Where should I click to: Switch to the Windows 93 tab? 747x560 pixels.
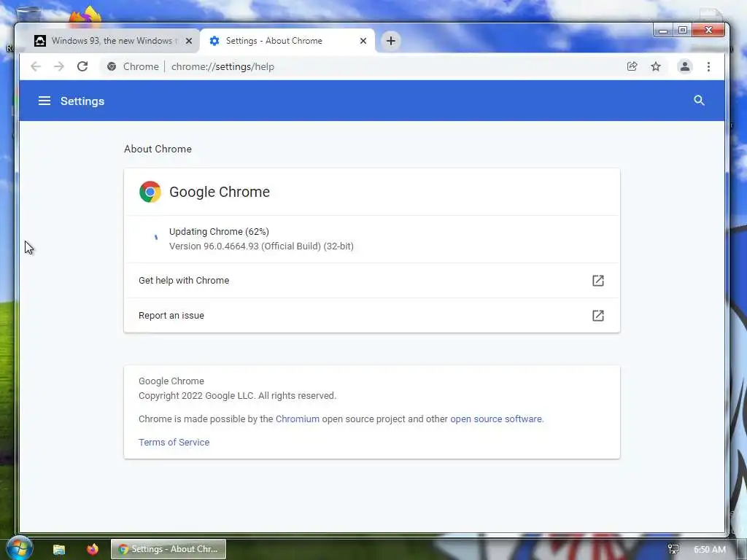pos(112,41)
